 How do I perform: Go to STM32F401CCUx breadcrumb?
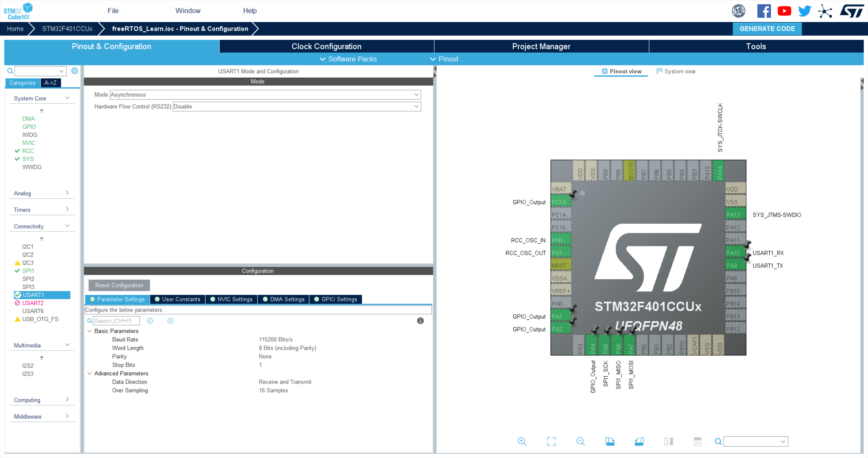(67, 29)
